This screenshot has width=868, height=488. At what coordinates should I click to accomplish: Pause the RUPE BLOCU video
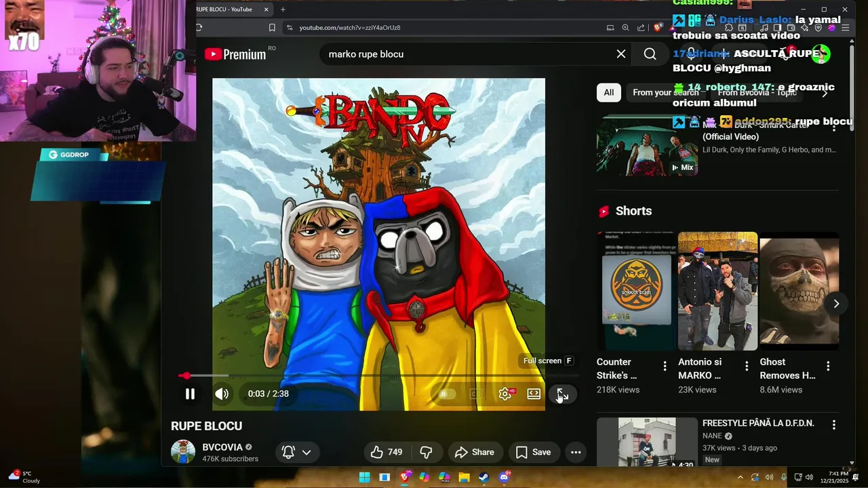tap(190, 394)
